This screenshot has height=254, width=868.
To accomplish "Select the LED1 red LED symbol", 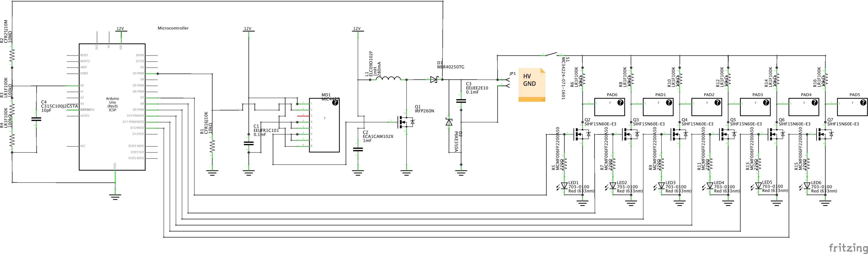I will pos(564,186).
